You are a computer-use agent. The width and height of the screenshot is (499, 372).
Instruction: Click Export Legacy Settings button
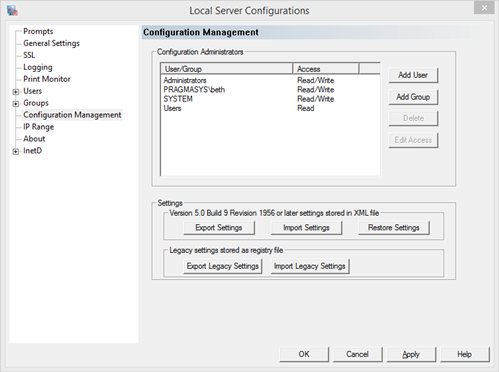(223, 266)
